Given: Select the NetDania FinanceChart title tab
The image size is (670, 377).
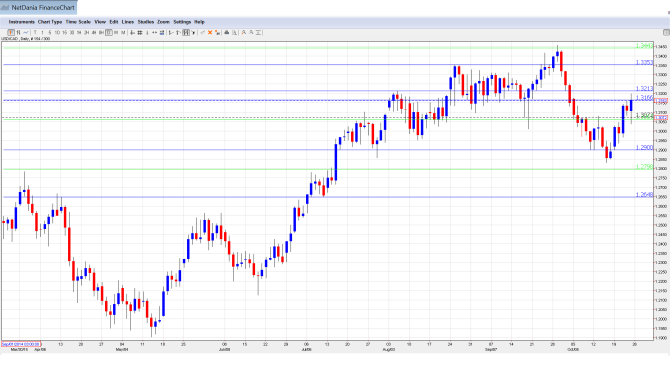Looking at the screenshot, I should point(38,7).
